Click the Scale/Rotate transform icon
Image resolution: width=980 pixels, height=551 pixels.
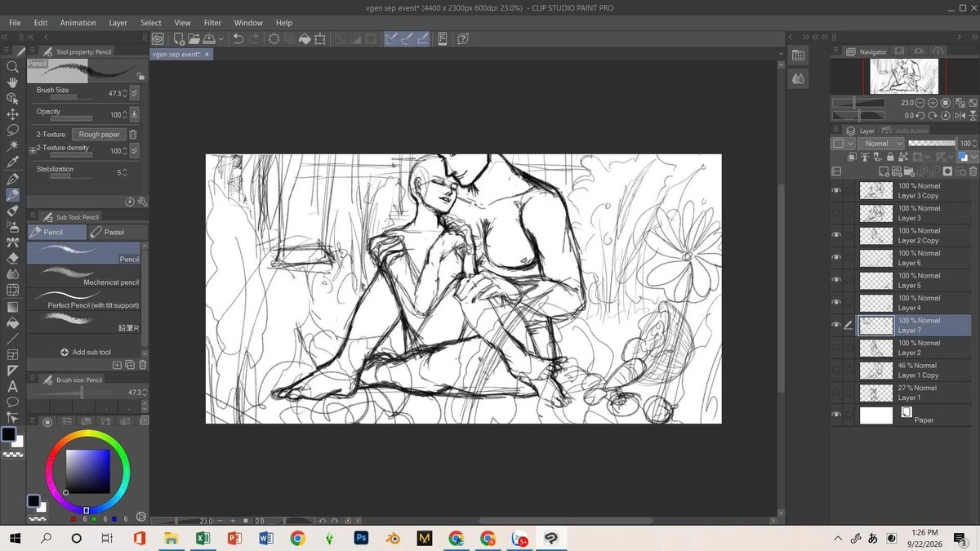319,38
